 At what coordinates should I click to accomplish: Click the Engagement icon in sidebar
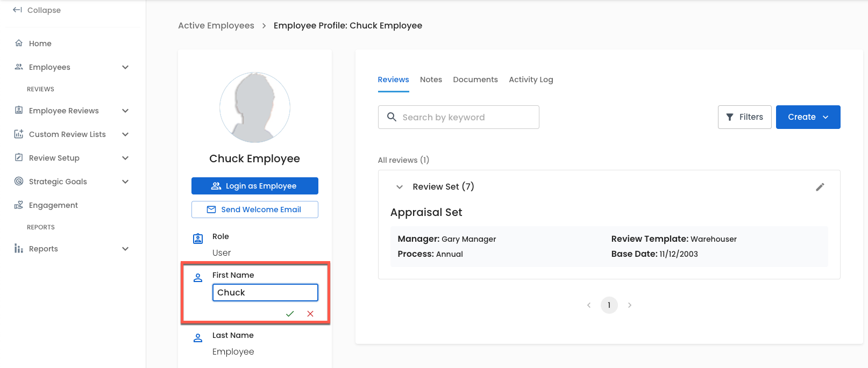coord(19,205)
